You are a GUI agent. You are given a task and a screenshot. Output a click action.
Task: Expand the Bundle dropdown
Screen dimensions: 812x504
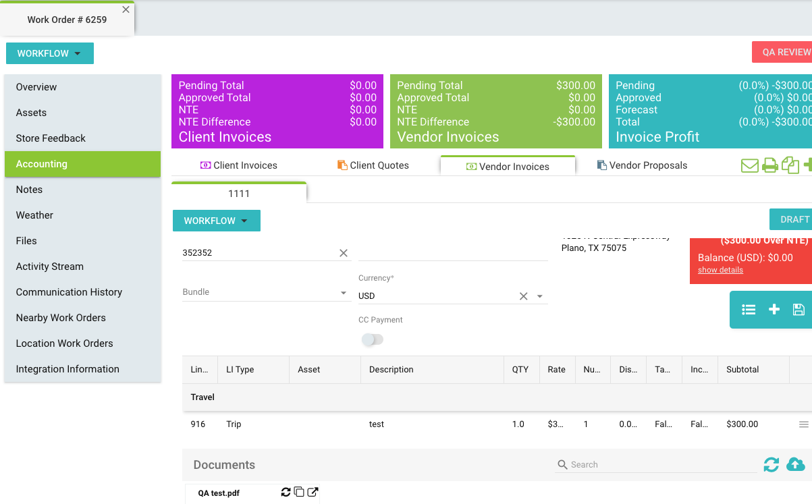[344, 293]
